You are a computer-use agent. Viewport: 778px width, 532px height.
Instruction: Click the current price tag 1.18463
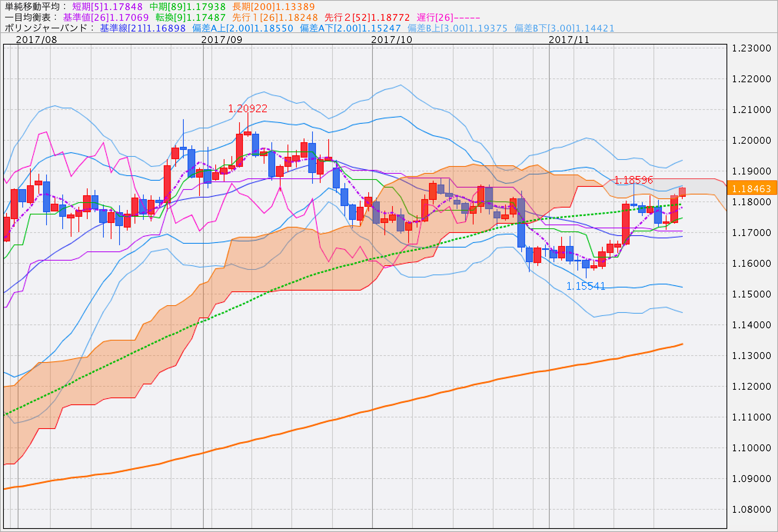(751, 189)
